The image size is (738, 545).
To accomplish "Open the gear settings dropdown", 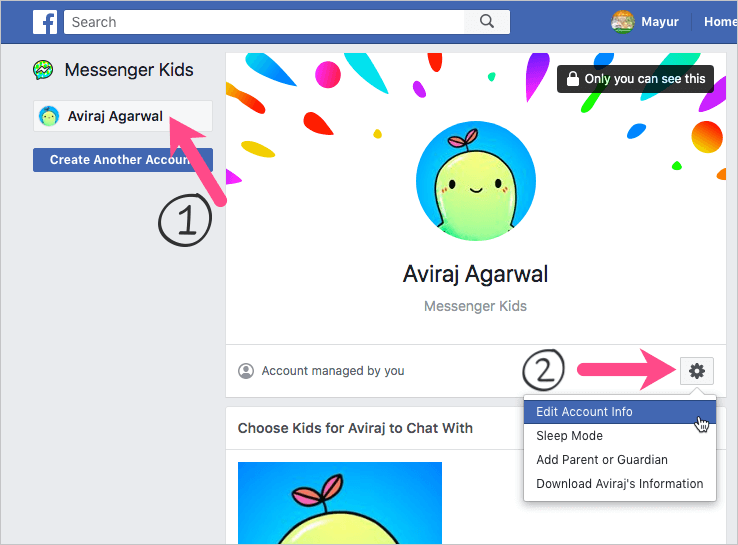I will click(697, 371).
